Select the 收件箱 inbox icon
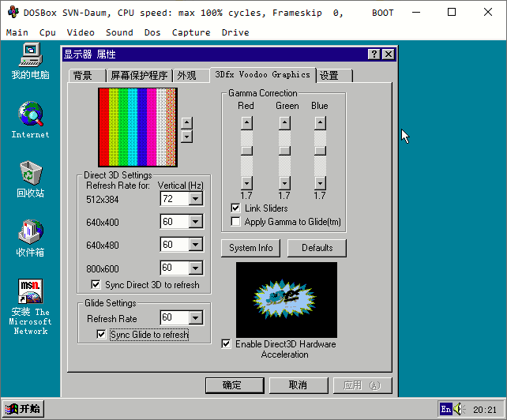Image resolution: width=507 pixels, height=420 pixels. tap(30, 238)
